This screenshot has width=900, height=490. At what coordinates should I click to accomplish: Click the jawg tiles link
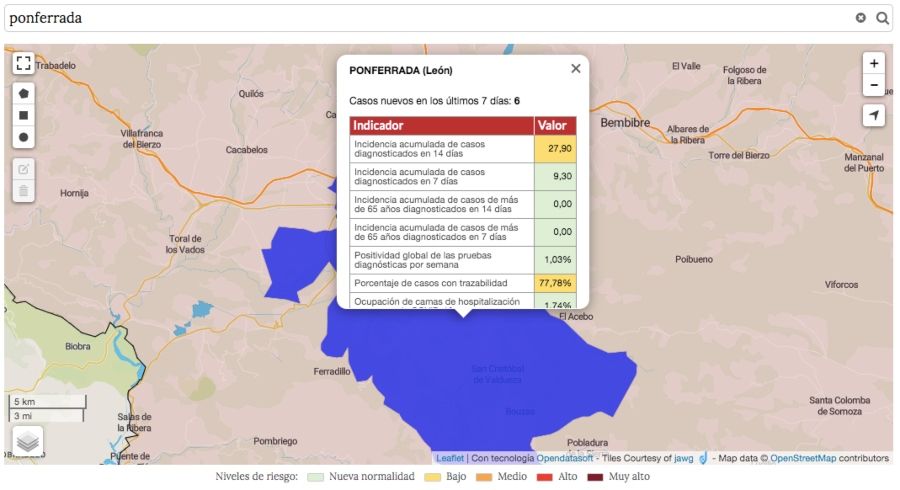tap(683, 459)
